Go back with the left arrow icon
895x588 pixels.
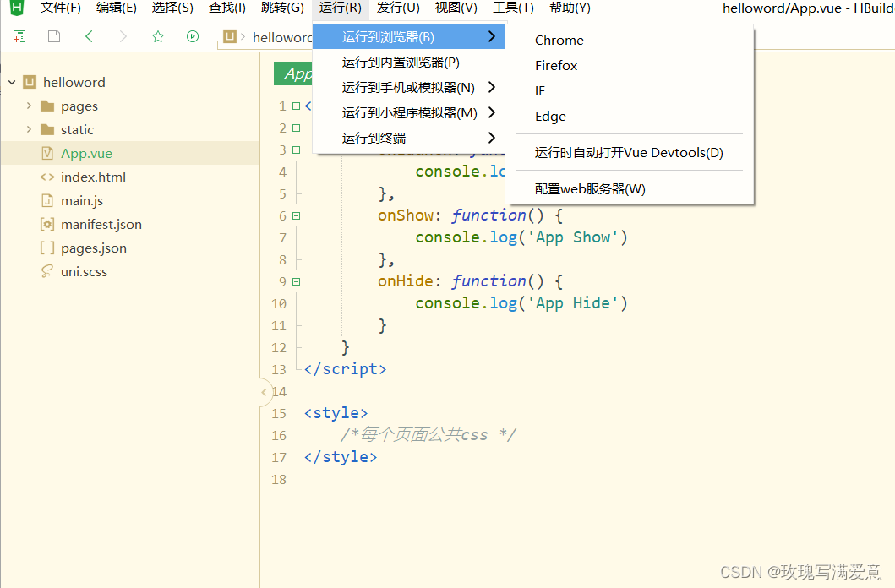click(89, 36)
